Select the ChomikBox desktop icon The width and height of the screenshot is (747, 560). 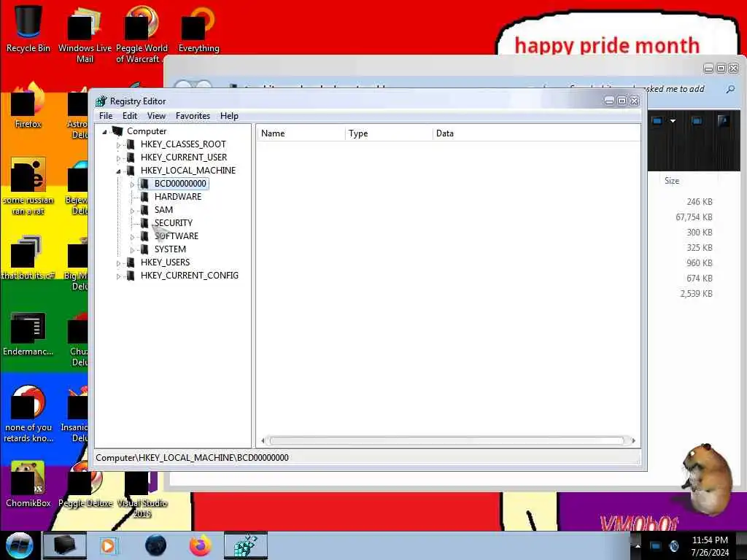pyautogui.click(x=28, y=484)
